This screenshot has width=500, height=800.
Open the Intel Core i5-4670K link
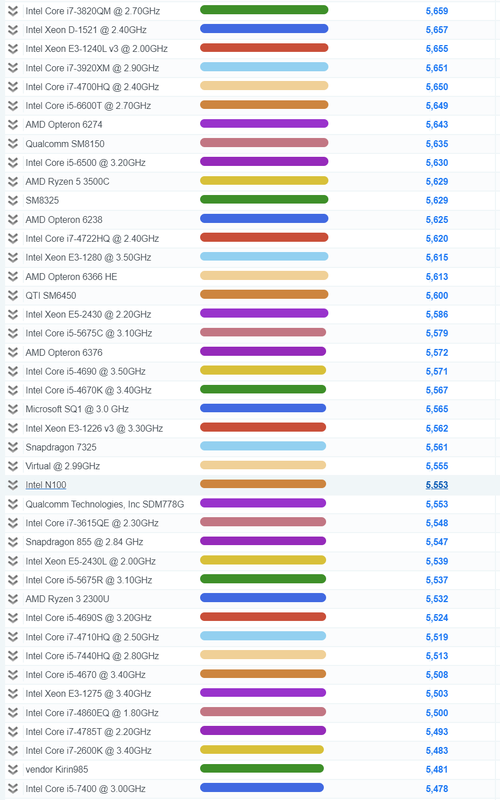(88, 390)
